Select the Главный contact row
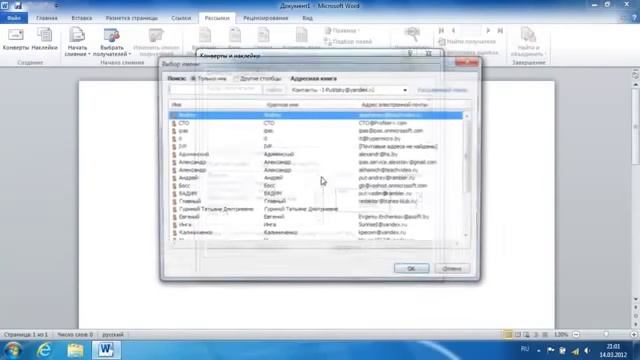Screen dimensions: 640x360 coord(316,201)
